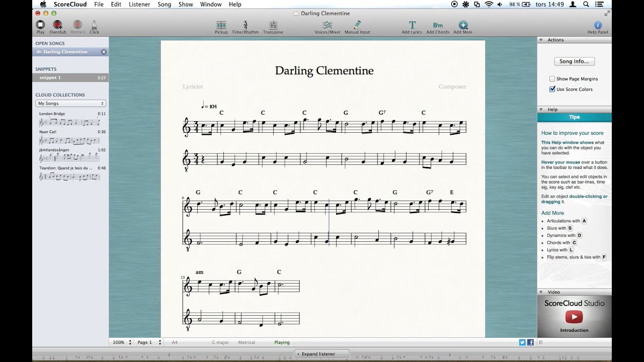
Task: Click the Play button in toolbar
Action: tap(40, 27)
